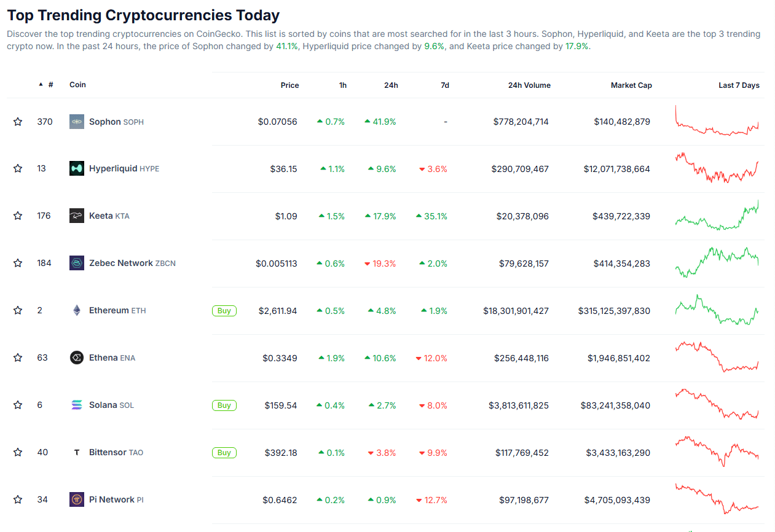This screenshot has width=775, height=532.
Task: Click the Ethereum diamond logo icon
Action: pos(76,310)
